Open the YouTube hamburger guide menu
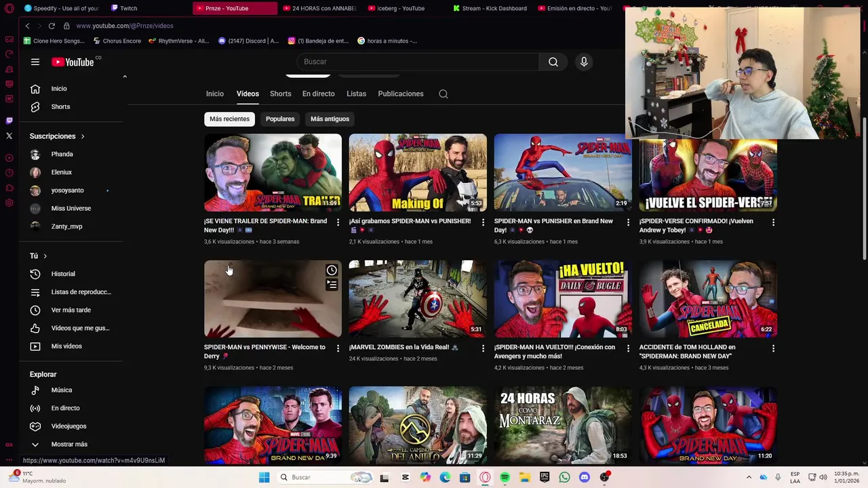 35,62
